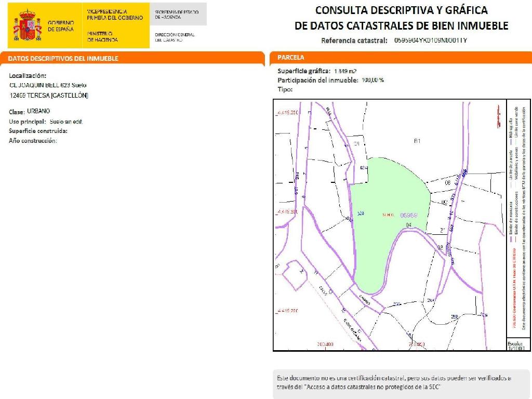Select the PARCELA section header
The width and height of the screenshot is (532, 399).
tap(291, 57)
